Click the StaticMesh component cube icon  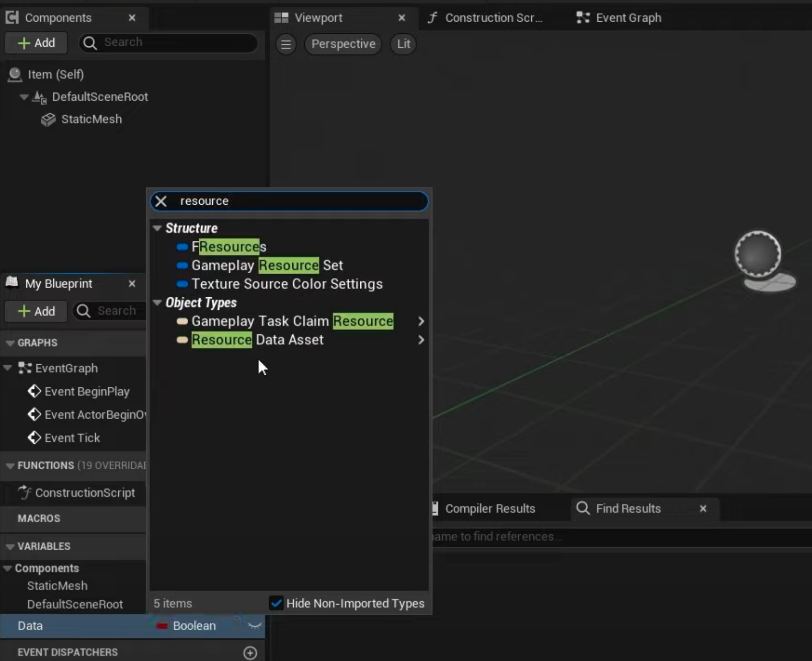(48, 119)
